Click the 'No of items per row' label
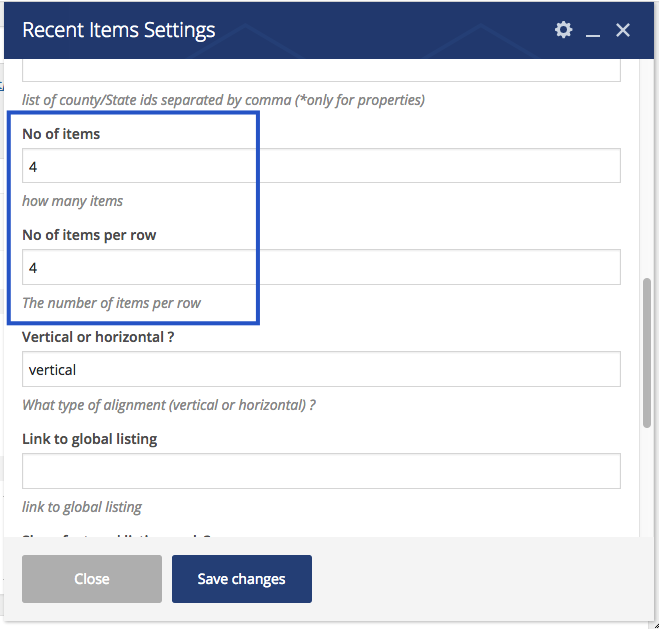This screenshot has width=659, height=629. 89,235
